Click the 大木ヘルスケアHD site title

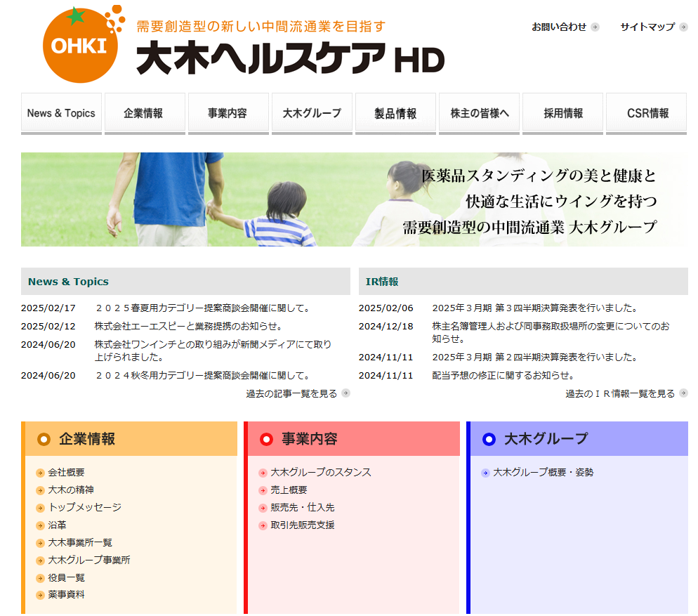[290, 58]
